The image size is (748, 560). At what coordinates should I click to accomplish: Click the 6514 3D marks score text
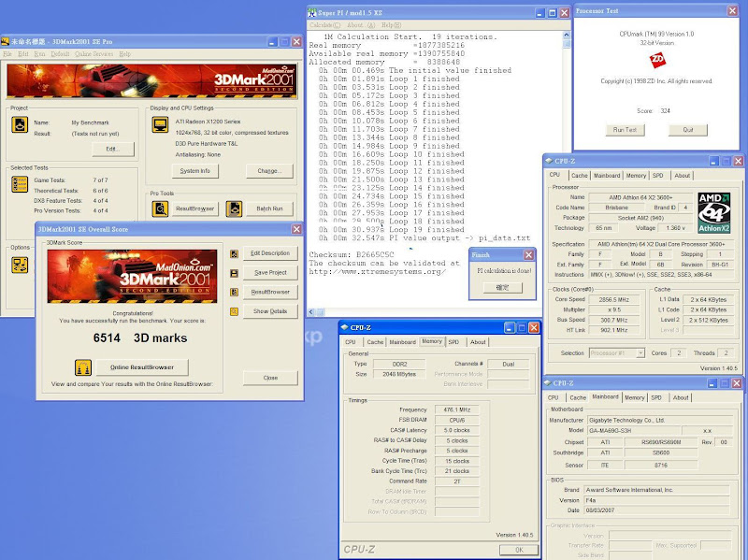[140, 338]
